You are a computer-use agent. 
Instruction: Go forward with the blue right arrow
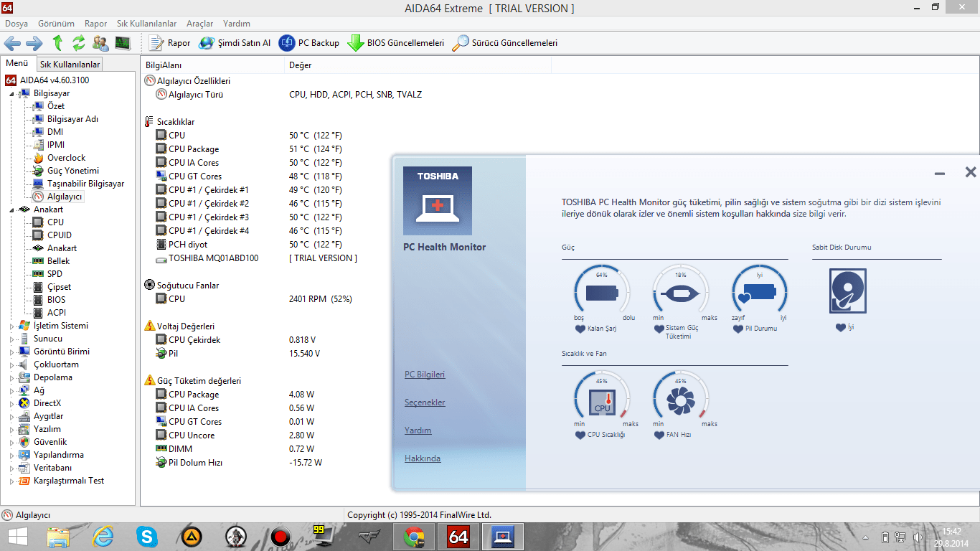pyautogui.click(x=34, y=43)
